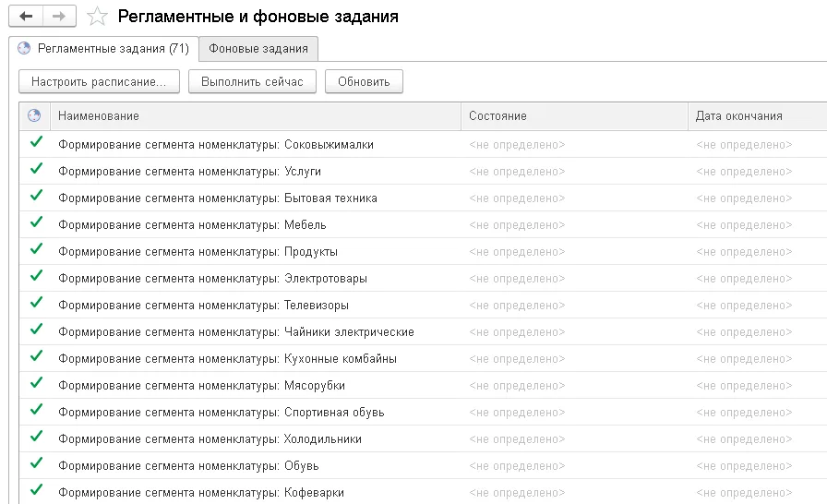Sort by Наименование column header
The height and width of the screenshot is (504, 827).
click(x=256, y=116)
